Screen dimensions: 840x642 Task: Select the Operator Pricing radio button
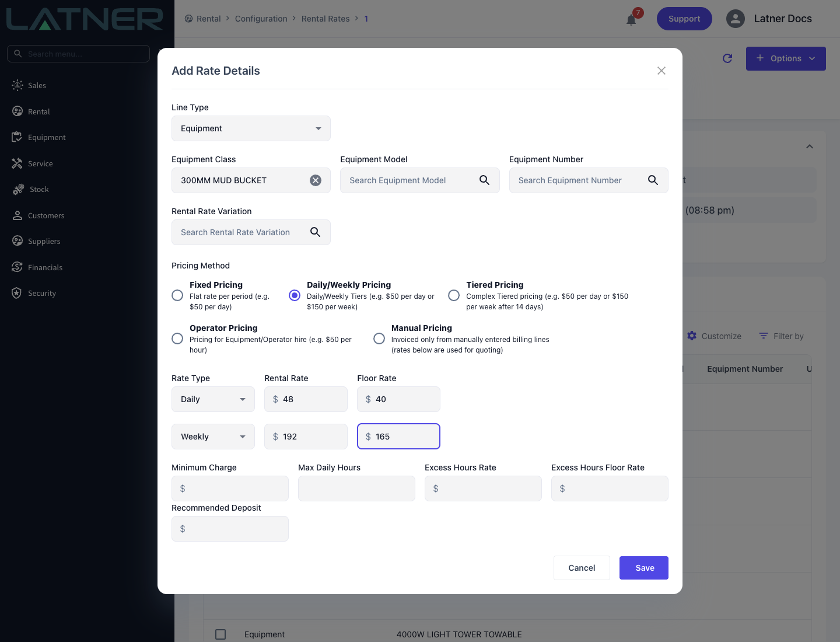177,339
